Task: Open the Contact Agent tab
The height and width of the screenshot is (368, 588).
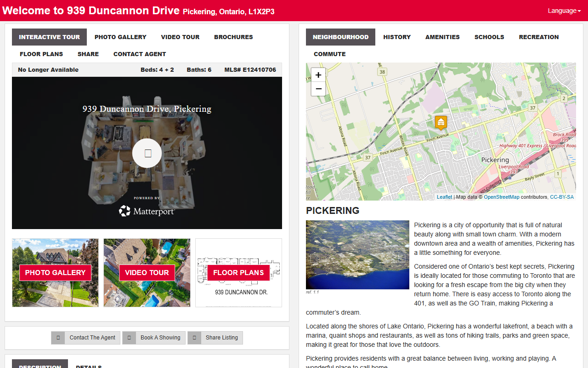Action: (140, 54)
